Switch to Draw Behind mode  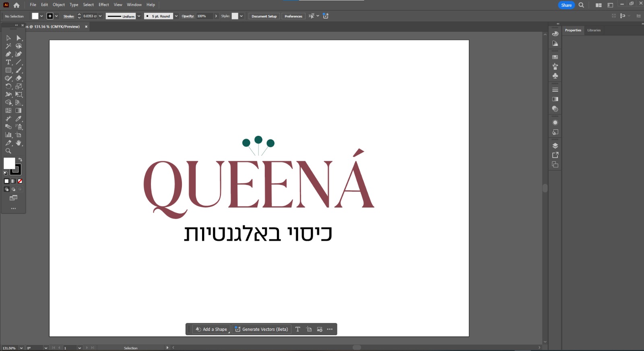[x=13, y=189]
